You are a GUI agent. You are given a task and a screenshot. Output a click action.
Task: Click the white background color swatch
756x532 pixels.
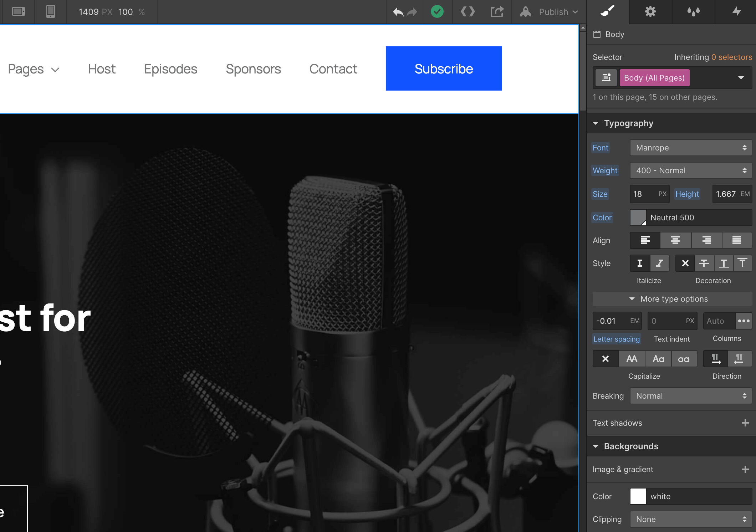(x=638, y=496)
